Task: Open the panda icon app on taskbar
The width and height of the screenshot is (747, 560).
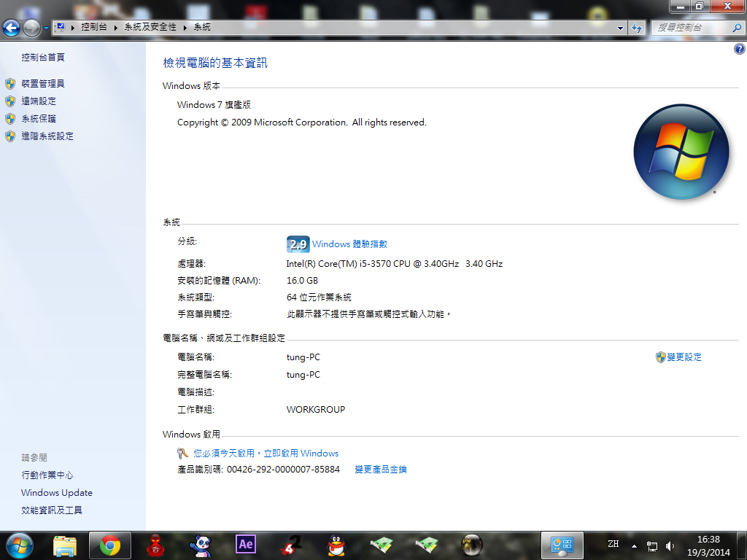Action: tap(200, 545)
